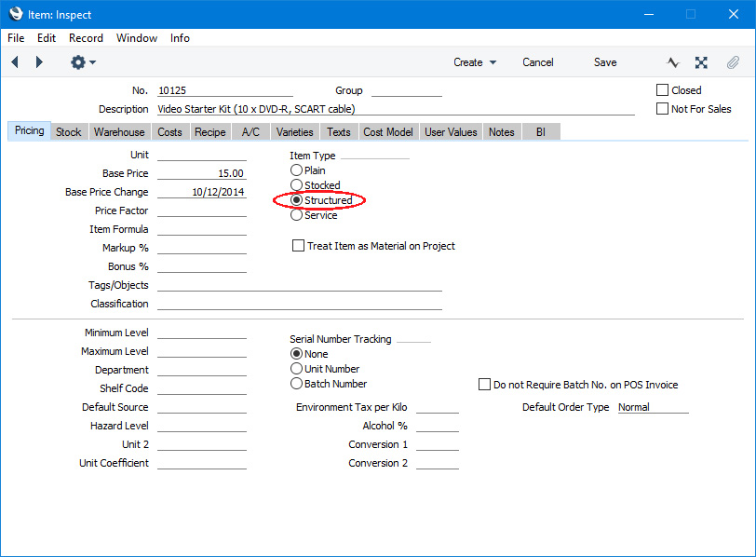This screenshot has height=557, width=756.
Task: Open the Record menu
Action: pos(86,38)
